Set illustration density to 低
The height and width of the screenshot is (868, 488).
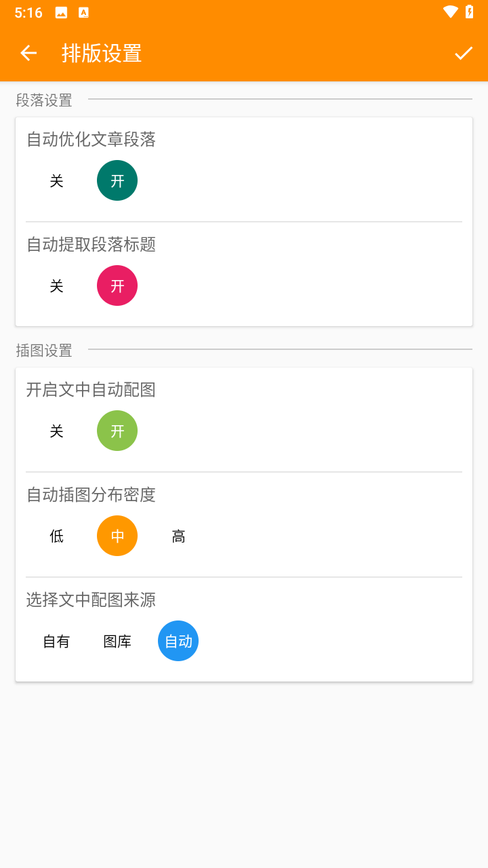[56, 536]
